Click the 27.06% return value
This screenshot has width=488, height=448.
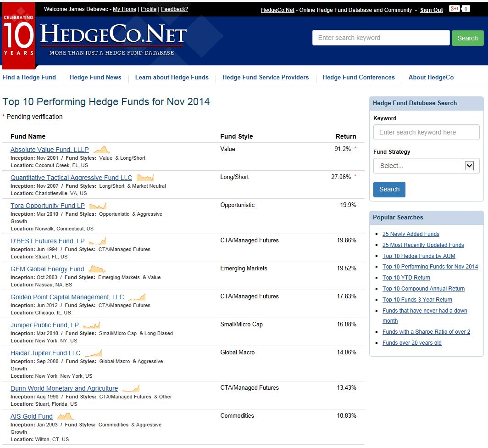[x=341, y=177]
